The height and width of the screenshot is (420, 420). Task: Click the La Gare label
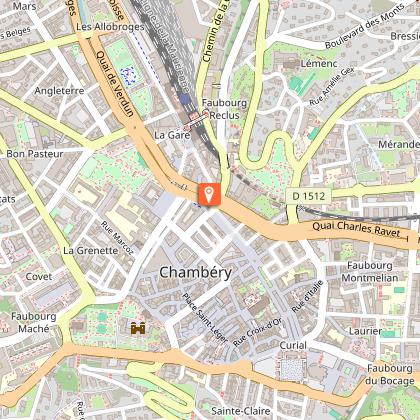pyautogui.click(x=172, y=135)
